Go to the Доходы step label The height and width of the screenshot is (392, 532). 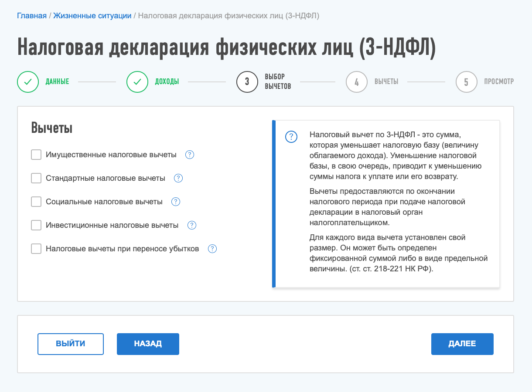[167, 82]
